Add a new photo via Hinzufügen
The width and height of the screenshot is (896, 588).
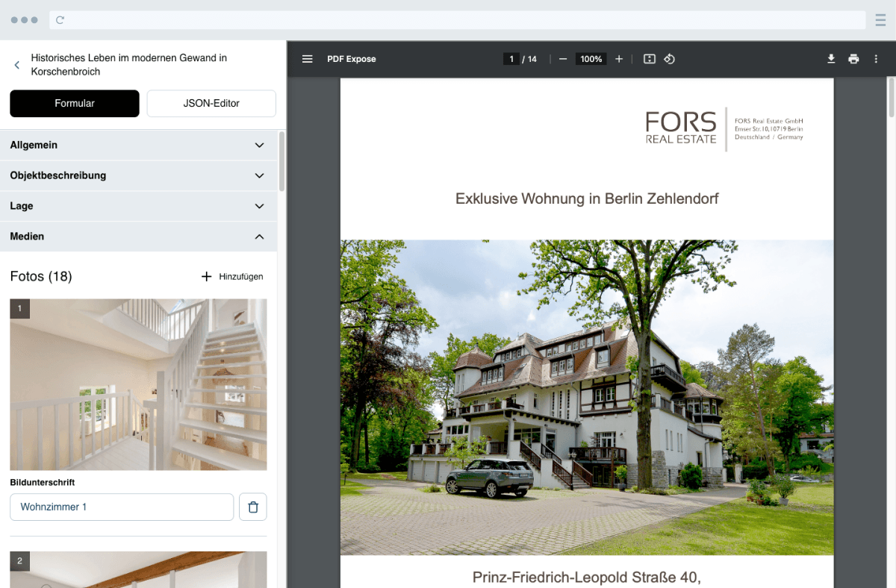(231, 276)
